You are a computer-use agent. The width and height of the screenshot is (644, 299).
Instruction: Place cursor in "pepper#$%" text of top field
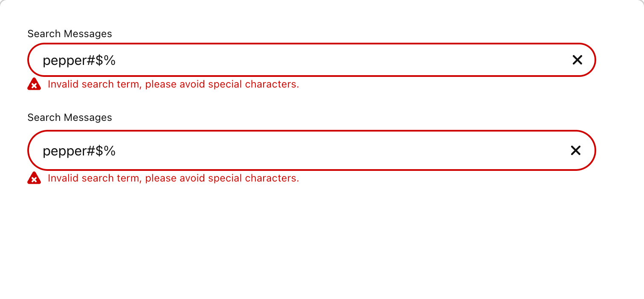click(x=79, y=61)
